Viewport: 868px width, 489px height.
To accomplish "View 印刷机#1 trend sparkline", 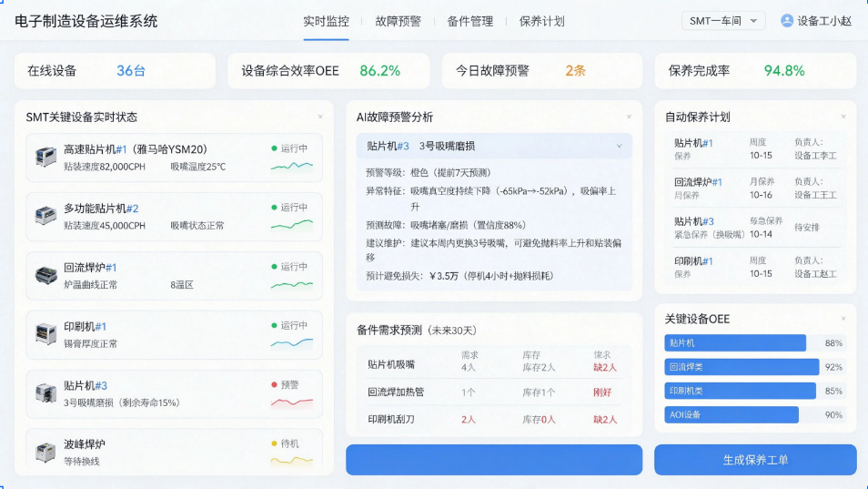I will click(x=292, y=343).
